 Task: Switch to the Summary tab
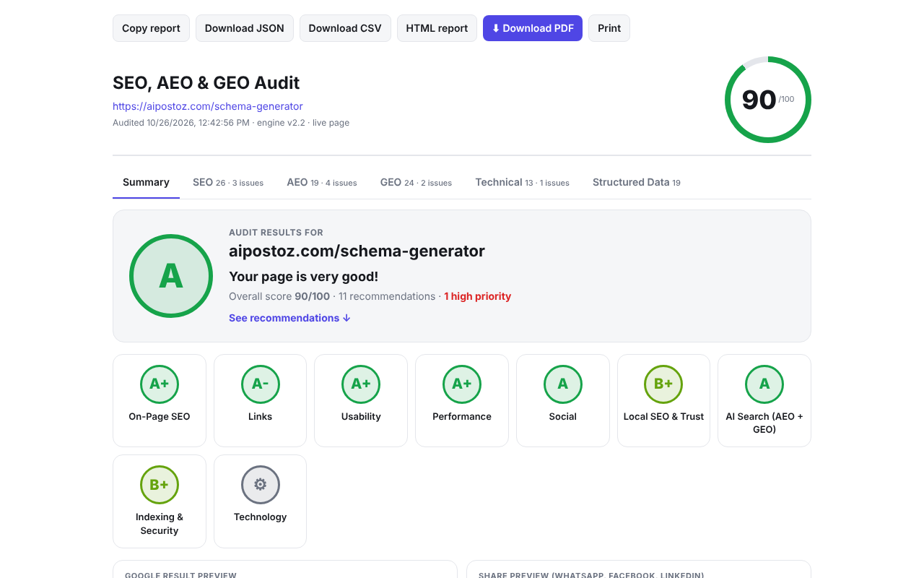tap(146, 182)
